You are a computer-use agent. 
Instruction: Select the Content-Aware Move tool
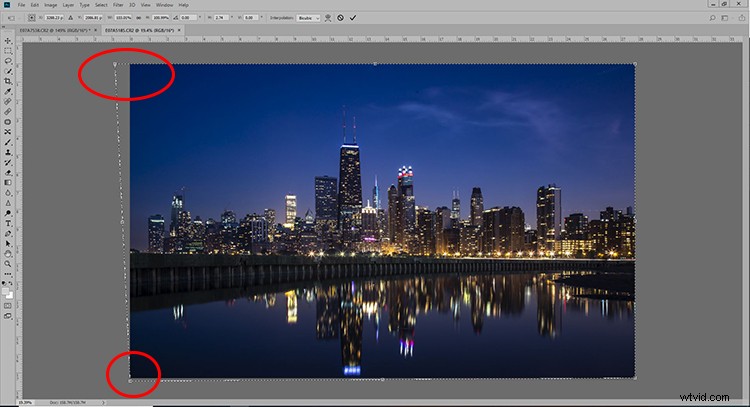click(x=8, y=132)
